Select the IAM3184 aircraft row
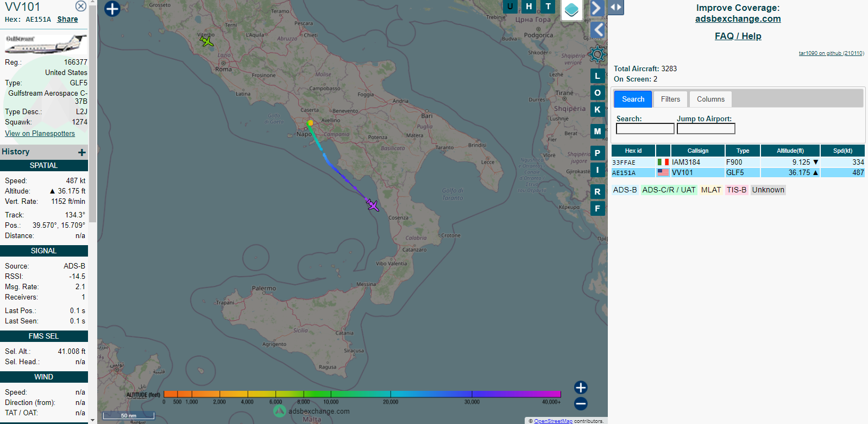Viewport: 868px width, 424px height. tap(738, 162)
